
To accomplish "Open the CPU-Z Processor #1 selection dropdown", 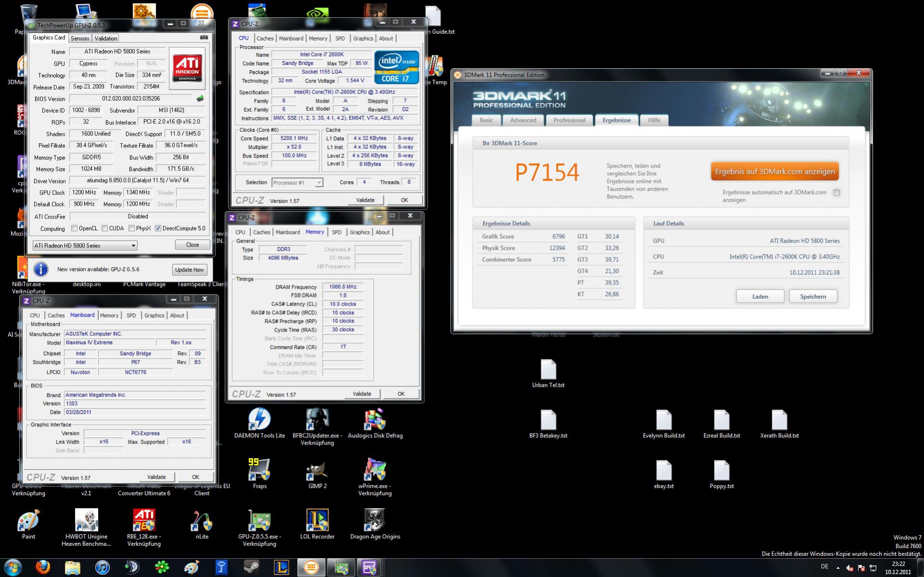I will point(297,182).
